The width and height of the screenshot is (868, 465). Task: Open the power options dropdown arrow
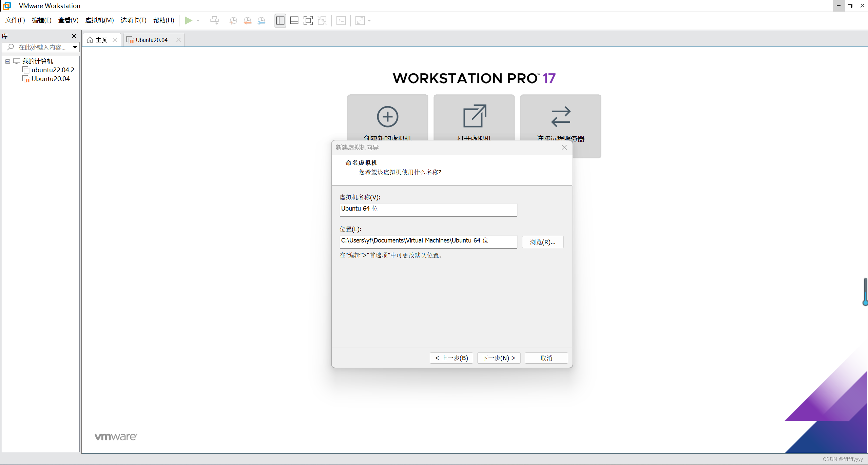(198, 20)
